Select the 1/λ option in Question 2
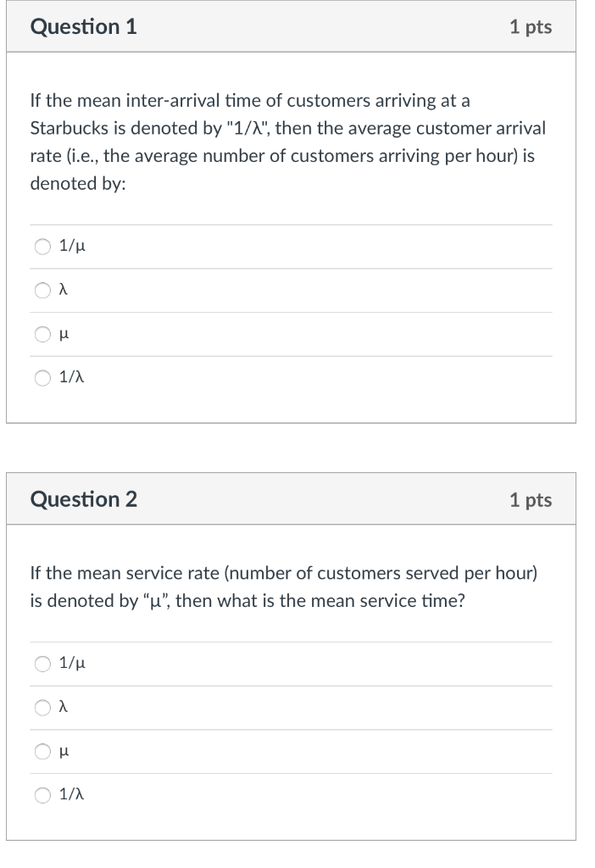595x868 pixels. 41,793
